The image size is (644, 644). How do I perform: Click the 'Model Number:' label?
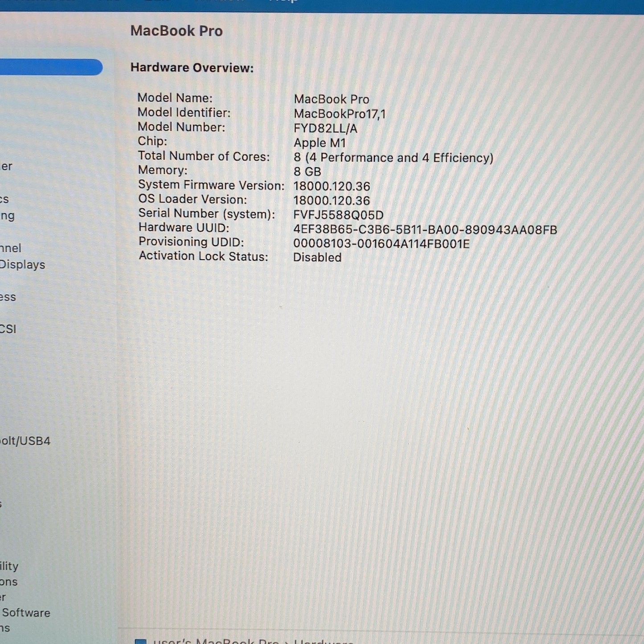(181, 127)
